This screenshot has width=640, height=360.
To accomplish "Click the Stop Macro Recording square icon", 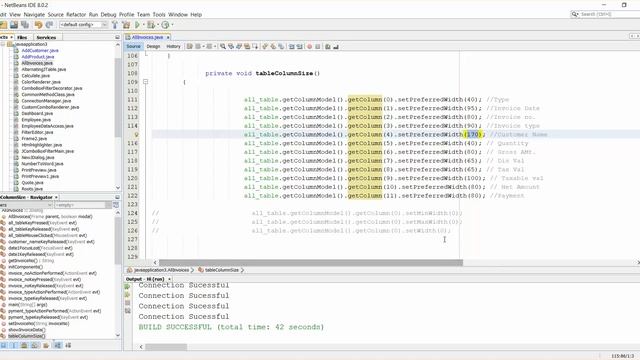I will pos(318,47).
